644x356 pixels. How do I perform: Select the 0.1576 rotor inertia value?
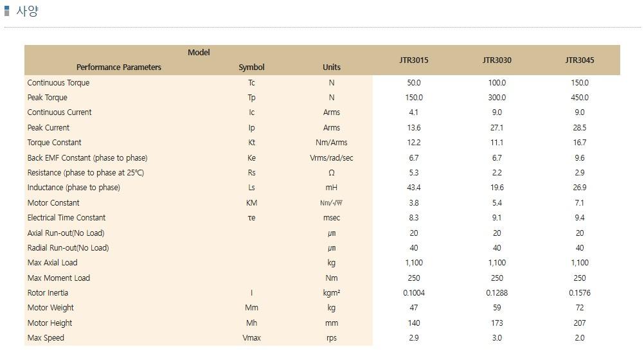tap(580, 293)
